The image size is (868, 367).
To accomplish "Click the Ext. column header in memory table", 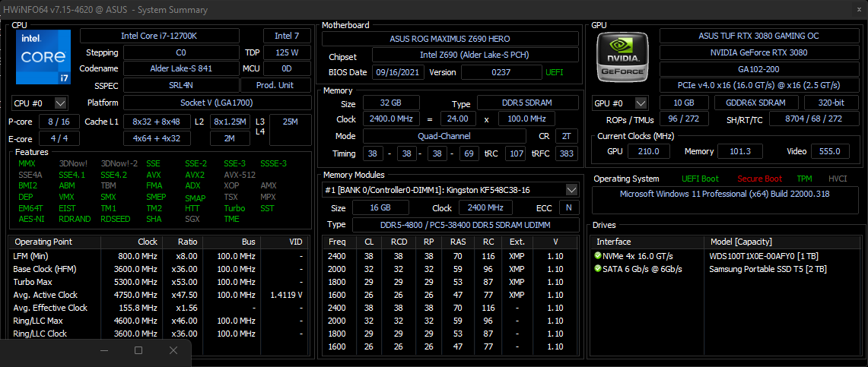I will (516, 242).
